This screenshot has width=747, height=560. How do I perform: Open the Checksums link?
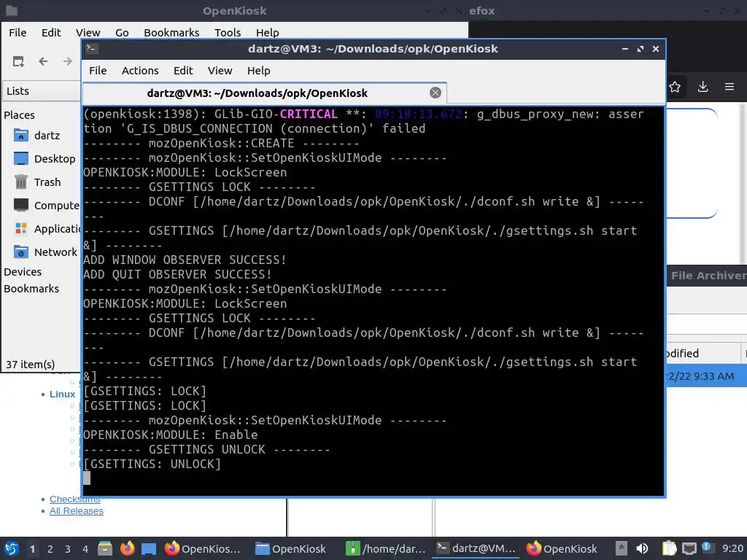75,499
